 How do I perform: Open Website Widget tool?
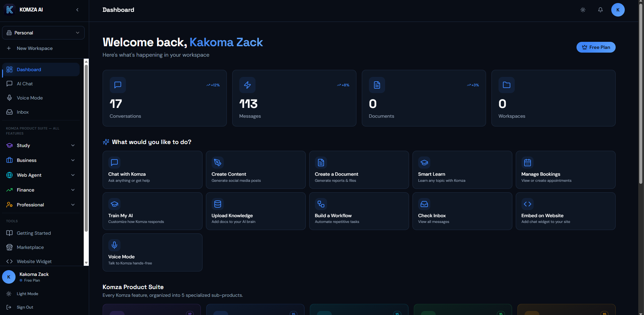click(41, 261)
